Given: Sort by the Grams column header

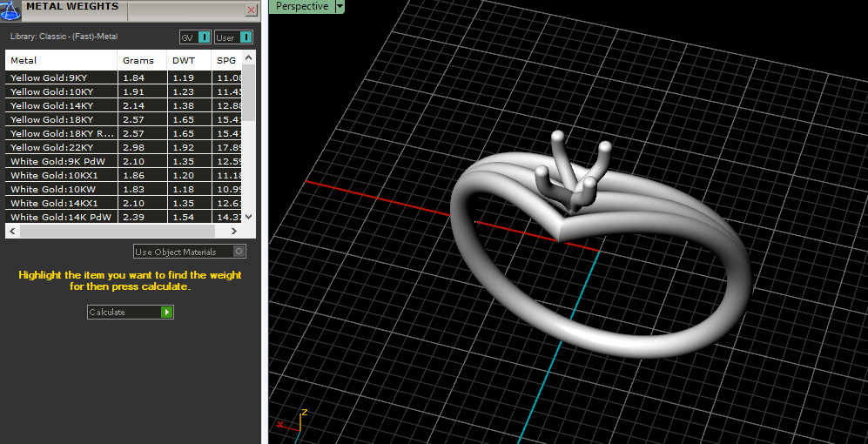Looking at the screenshot, I should [142, 60].
